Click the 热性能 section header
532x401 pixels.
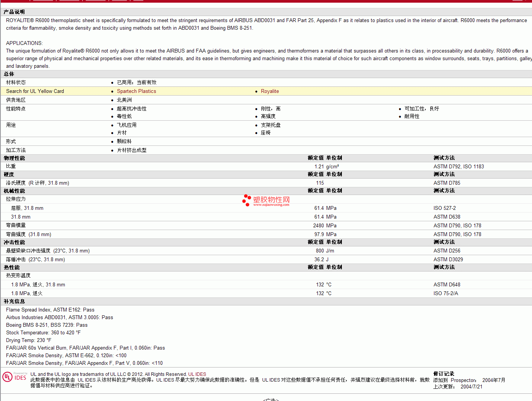pos(12,268)
